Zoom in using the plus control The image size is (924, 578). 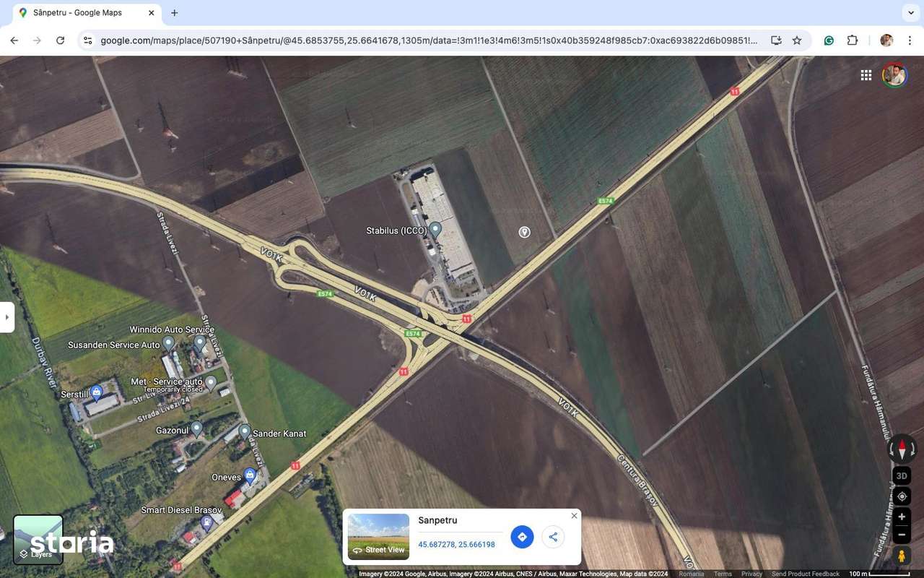[x=901, y=517]
